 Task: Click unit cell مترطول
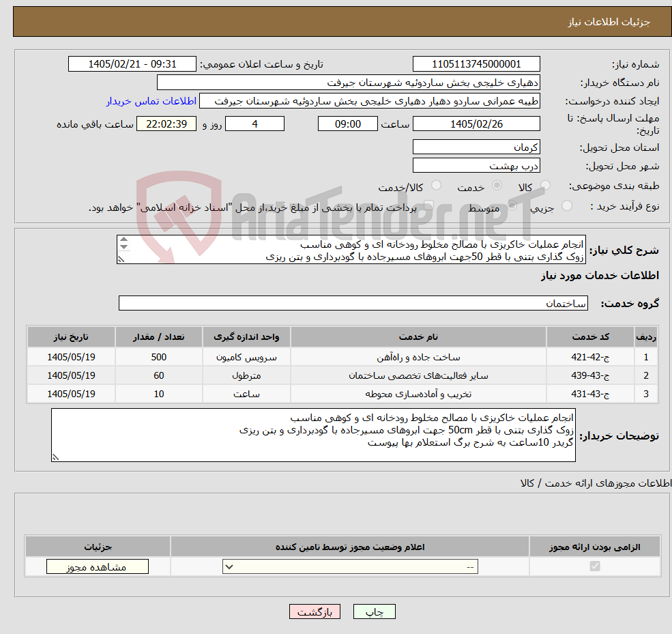click(246, 375)
